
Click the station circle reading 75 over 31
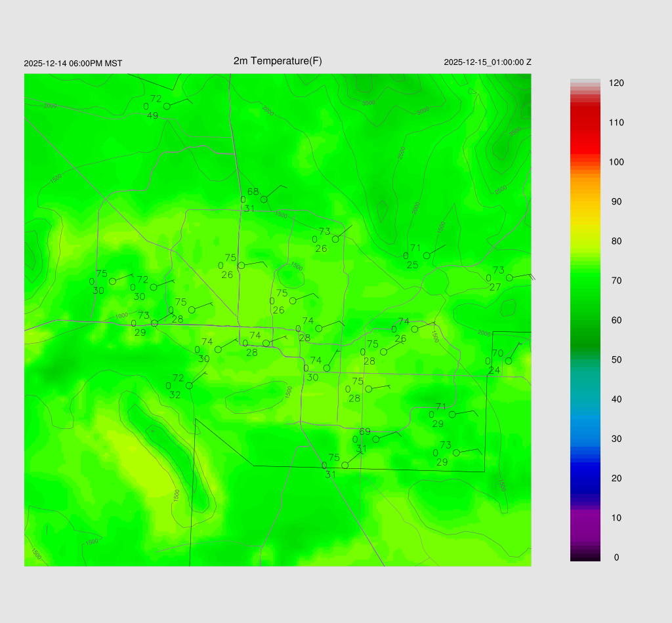point(345,466)
